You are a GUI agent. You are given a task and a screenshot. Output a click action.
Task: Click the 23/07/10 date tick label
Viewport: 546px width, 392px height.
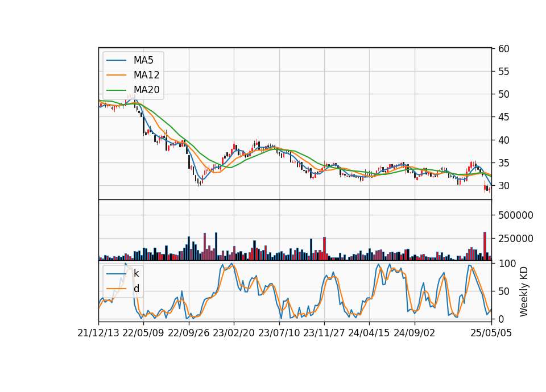pos(279,333)
